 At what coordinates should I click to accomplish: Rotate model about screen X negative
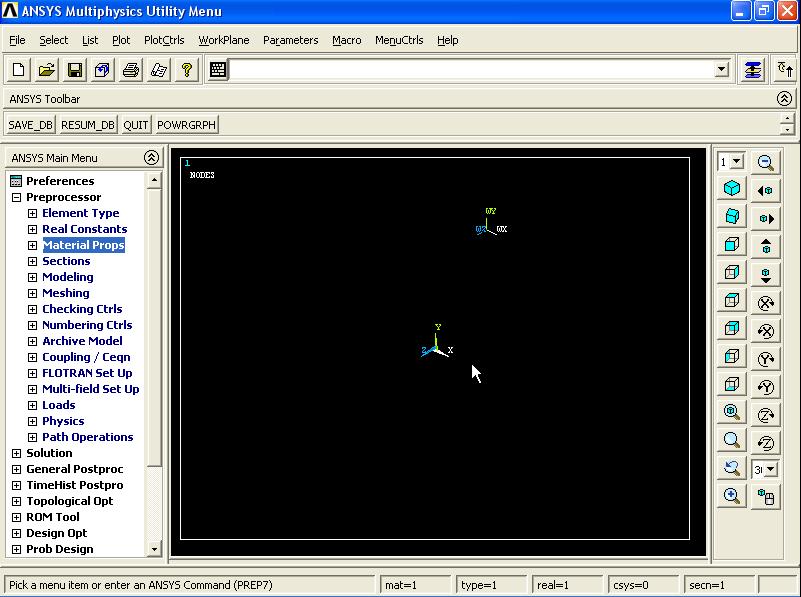click(765, 331)
